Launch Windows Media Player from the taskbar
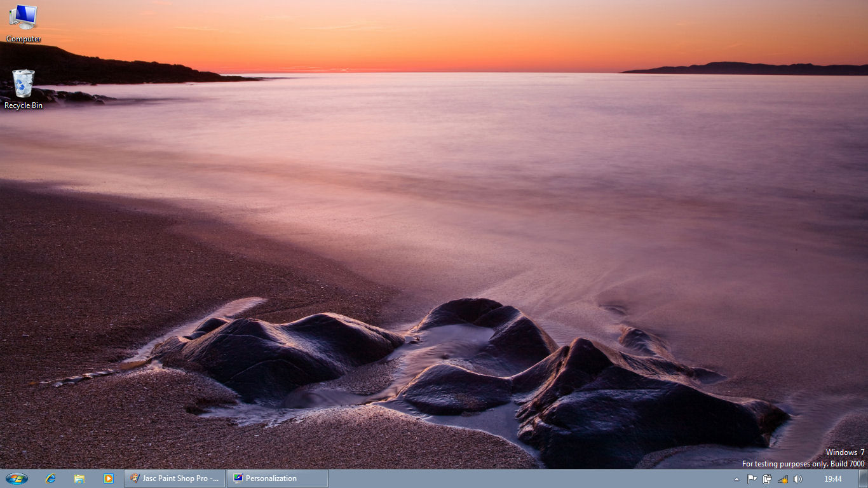This screenshot has height=488, width=868. (x=108, y=478)
